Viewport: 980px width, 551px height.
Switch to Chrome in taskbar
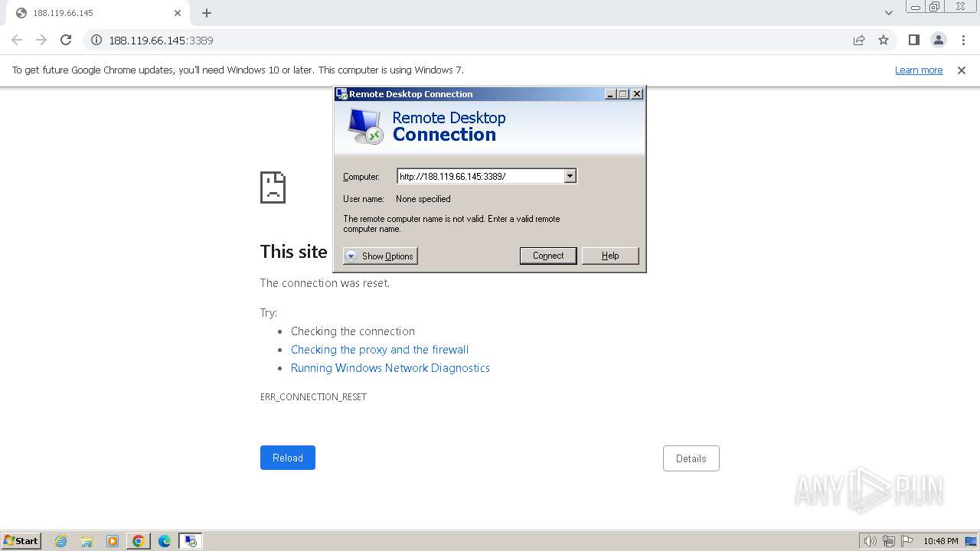[x=139, y=541]
